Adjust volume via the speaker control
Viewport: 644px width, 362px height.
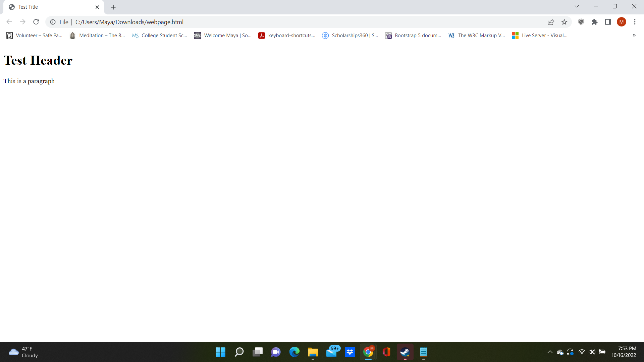pos(592,352)
